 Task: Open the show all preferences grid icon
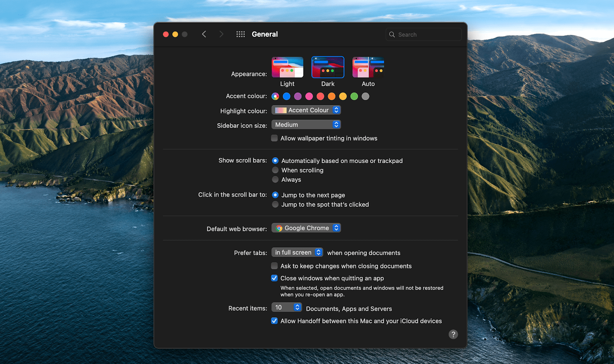pyautogui.click(x=241, y=34)
